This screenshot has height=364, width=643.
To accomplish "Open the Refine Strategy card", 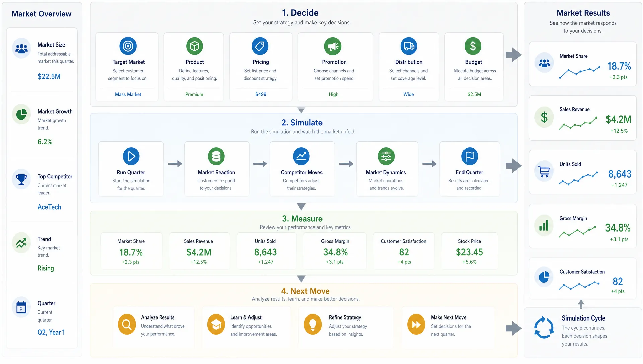I will [346, 326].
